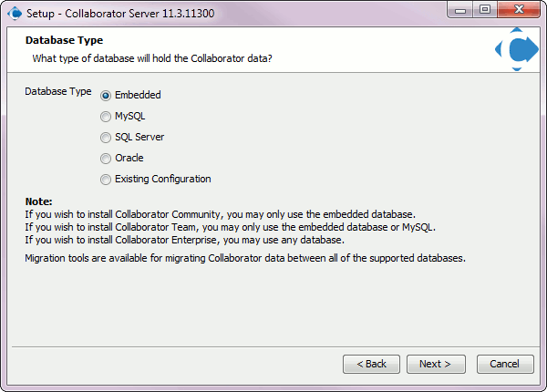Screen dimensions: 547x392
Task: Maximize the setup window
Action: [x=484, y=11]
